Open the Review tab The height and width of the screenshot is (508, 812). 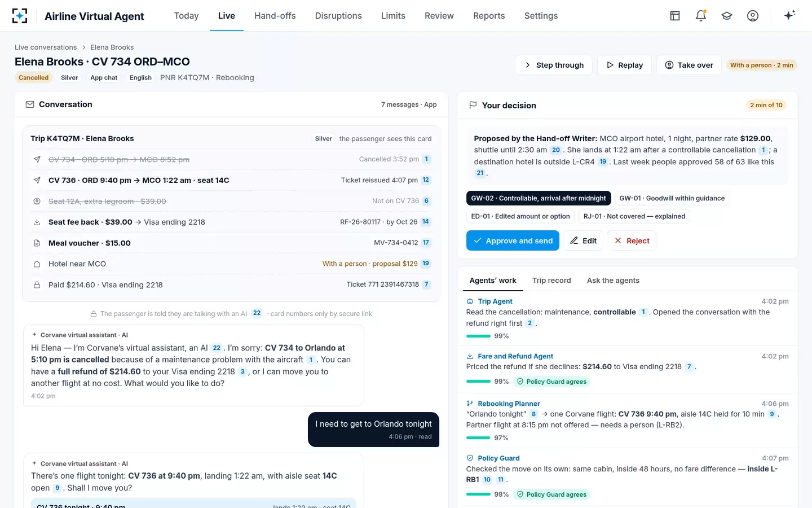tap(439, 16)
